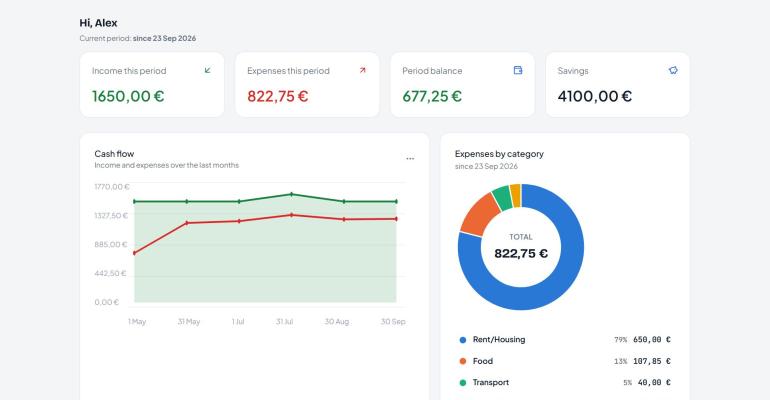Click the 30 Aug axis label
This screenshot has width=770, height=400.
pos(337,321)
